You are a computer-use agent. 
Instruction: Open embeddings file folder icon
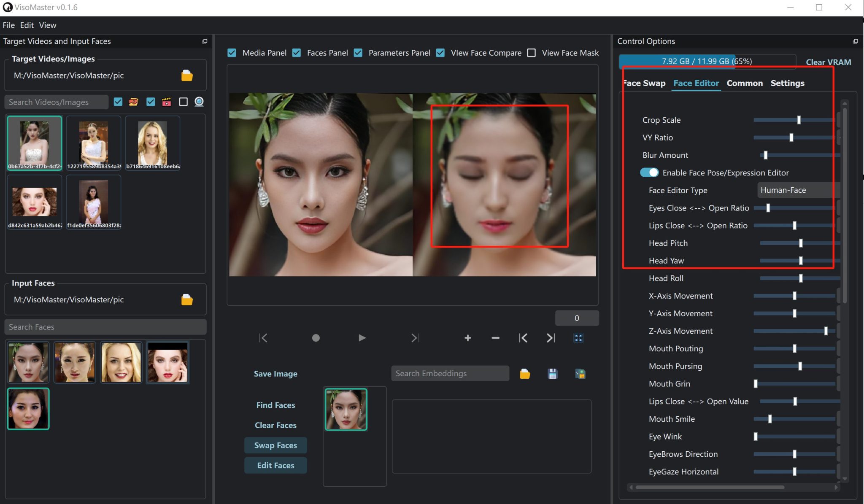click(525, 374)
